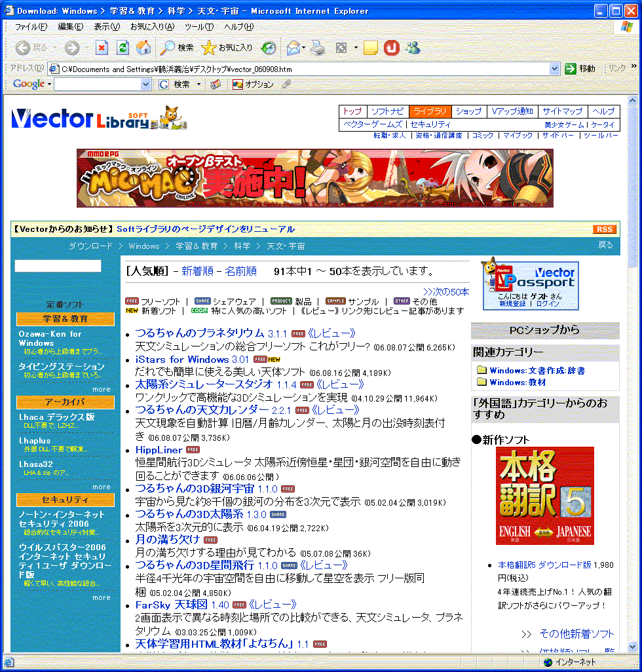This screenshot has height=672, width=642.
Task: Go to the Home page icon
Action: coord(143,48)
